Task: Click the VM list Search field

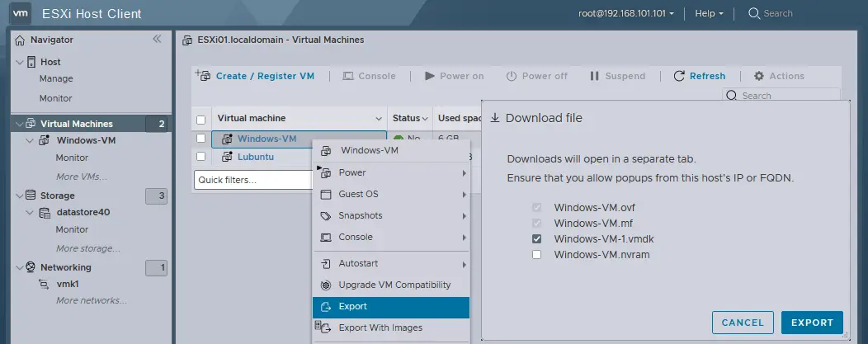Action: point(781,95)
